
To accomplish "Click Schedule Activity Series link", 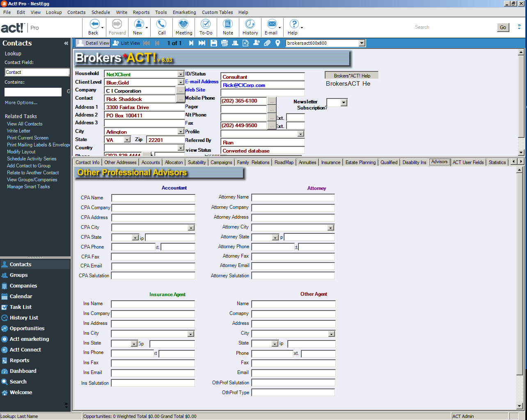I will pos(32,159).
